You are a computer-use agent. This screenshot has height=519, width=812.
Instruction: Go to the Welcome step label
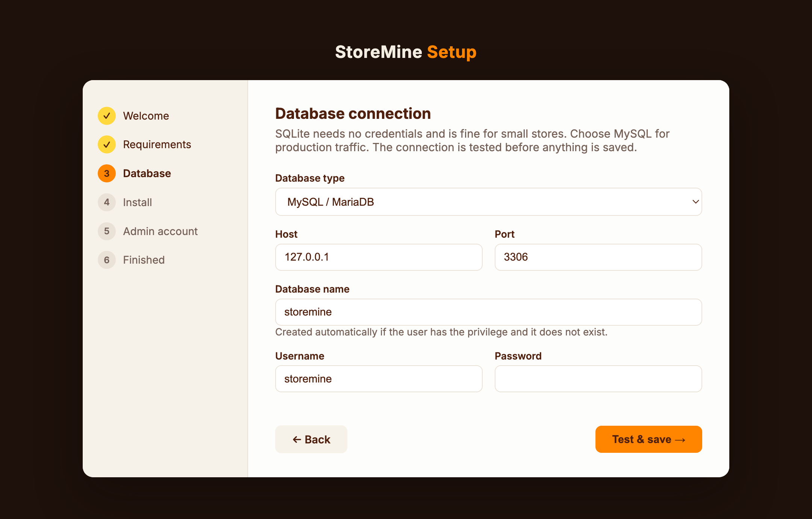point(146,116)
